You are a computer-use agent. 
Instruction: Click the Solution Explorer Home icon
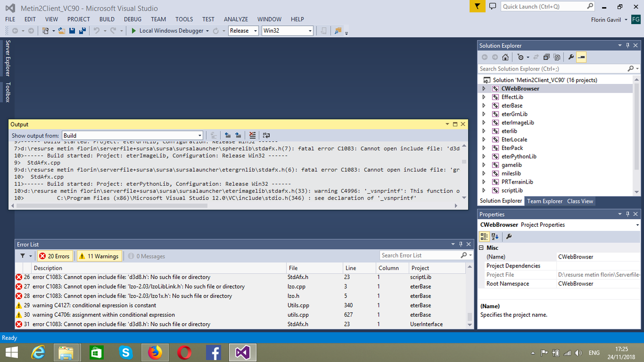click(x=506, y=57)
